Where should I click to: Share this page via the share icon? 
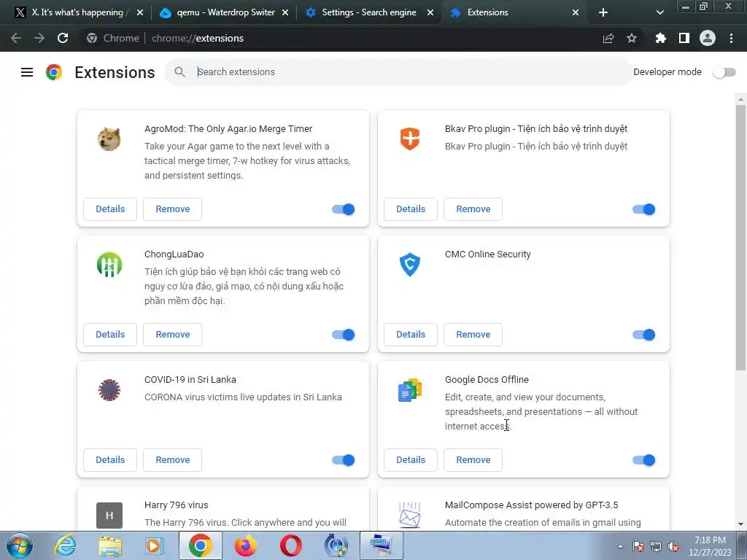click(608, 38)
